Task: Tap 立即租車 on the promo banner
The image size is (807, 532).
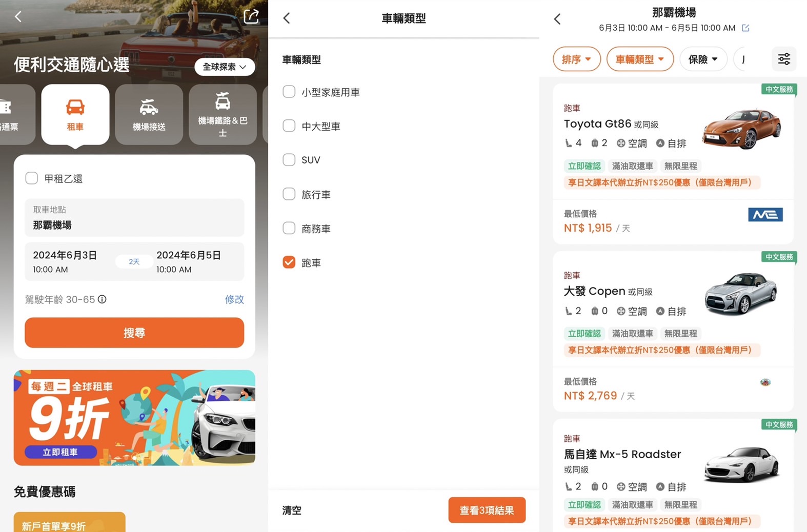Action: click(x=60, y=452)
